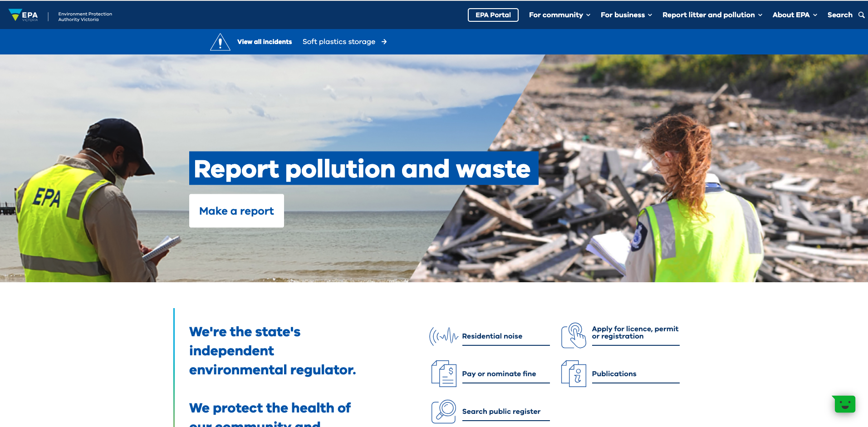The width and height of the screenshot is (868, 427).
Task: Open Report litter and pollution dropdown
Action: 712,15
